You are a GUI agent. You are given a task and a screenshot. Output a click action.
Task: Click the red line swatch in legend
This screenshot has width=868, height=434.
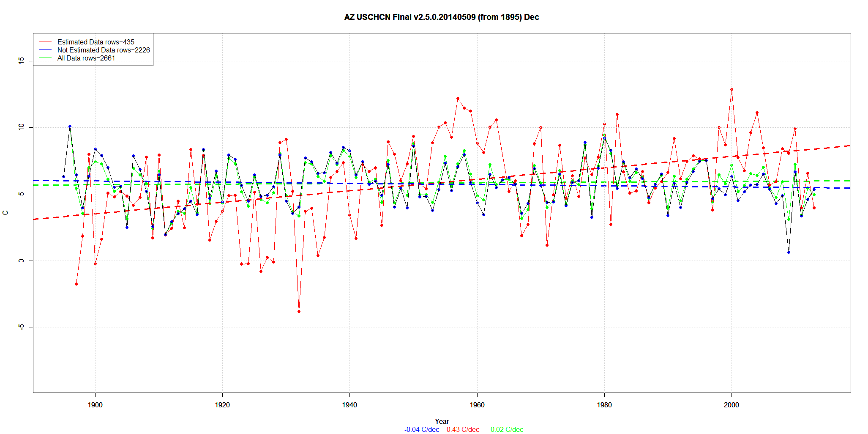[45, 42]
